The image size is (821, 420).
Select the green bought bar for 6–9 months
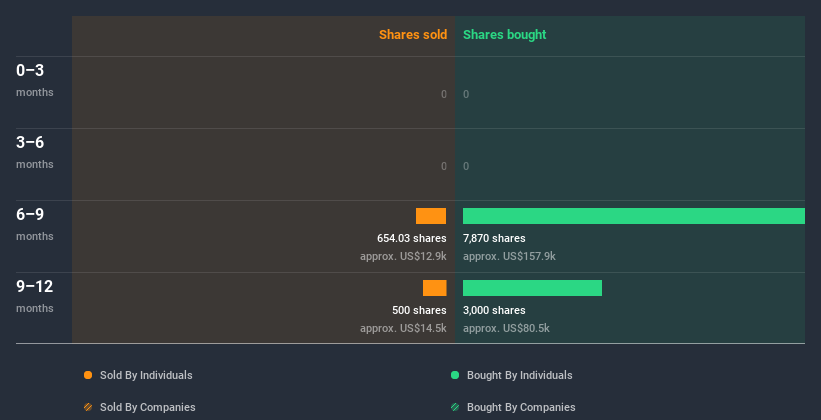click(633, 216)
